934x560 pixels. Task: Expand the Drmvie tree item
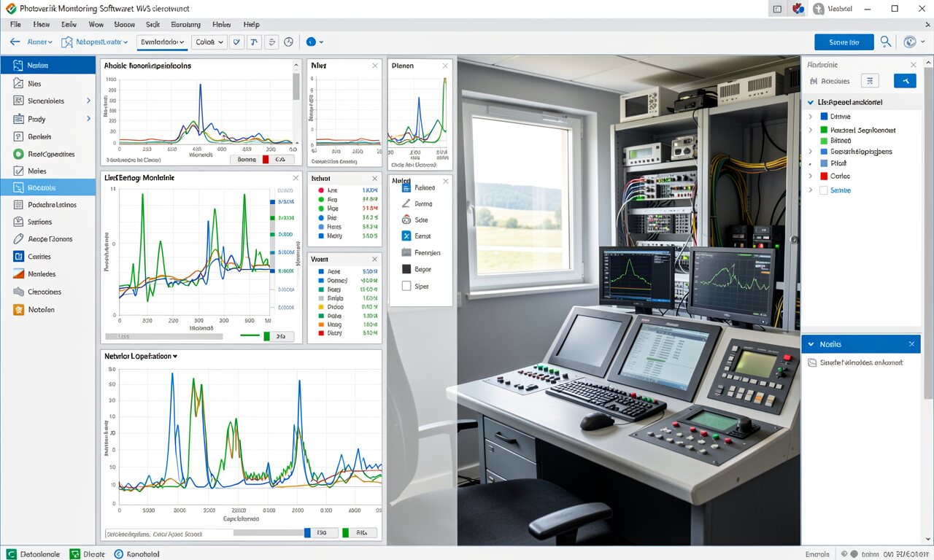tap(810, 116)
